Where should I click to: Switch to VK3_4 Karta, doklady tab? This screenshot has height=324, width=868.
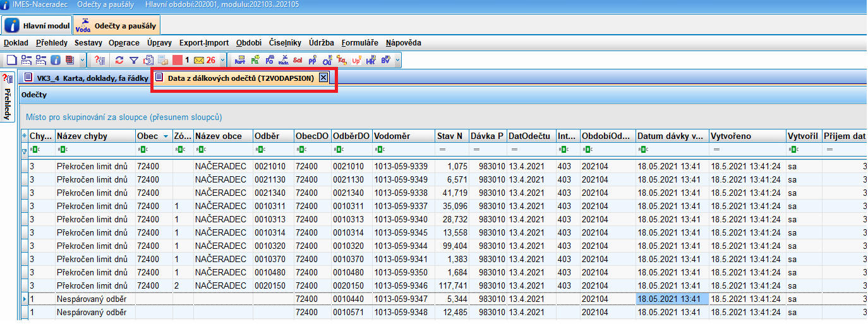tap(87, 78)
